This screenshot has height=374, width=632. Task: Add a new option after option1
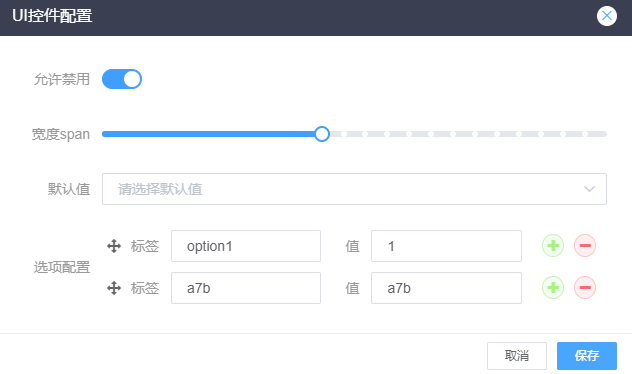pos(553,245)
